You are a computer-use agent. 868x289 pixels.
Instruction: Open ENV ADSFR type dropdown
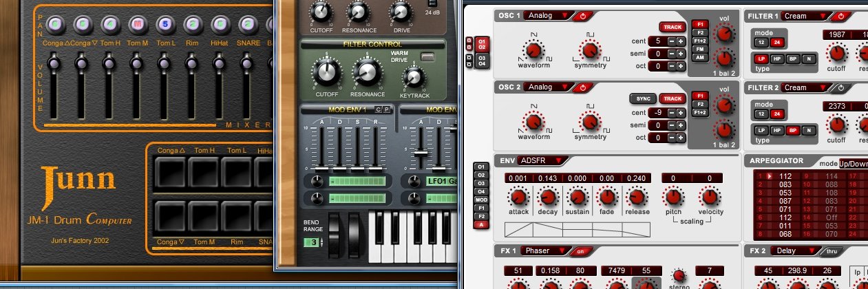(544, 160)
